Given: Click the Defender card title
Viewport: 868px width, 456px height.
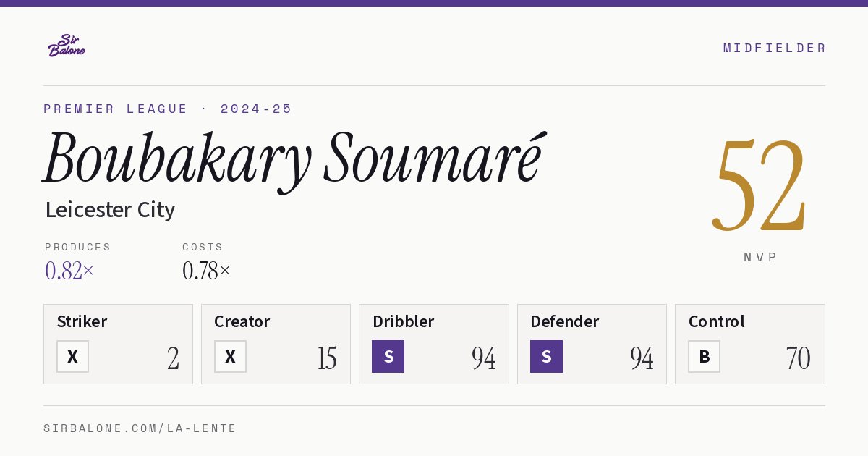Looking at the screenshot, I should pyautogui.click(x=565, y=321).
